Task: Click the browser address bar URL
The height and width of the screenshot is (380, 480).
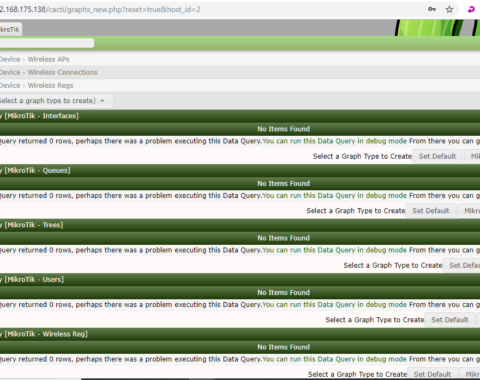Action: pos(100,9)
